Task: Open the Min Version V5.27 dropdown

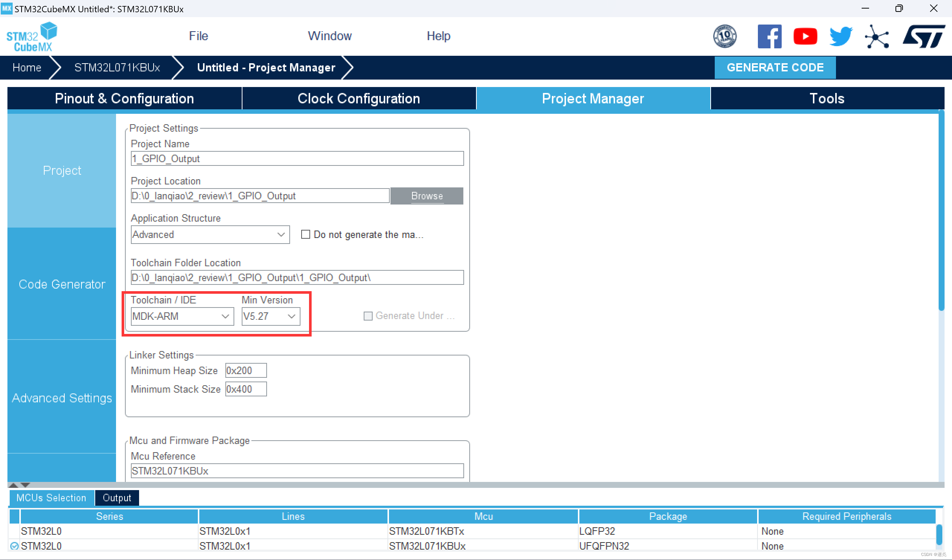Action: 270,316
